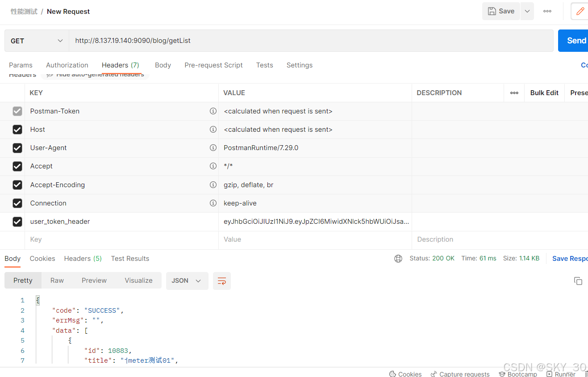
Task: Click info icon for Postman-Token header
Action: [x=213, y=111]
